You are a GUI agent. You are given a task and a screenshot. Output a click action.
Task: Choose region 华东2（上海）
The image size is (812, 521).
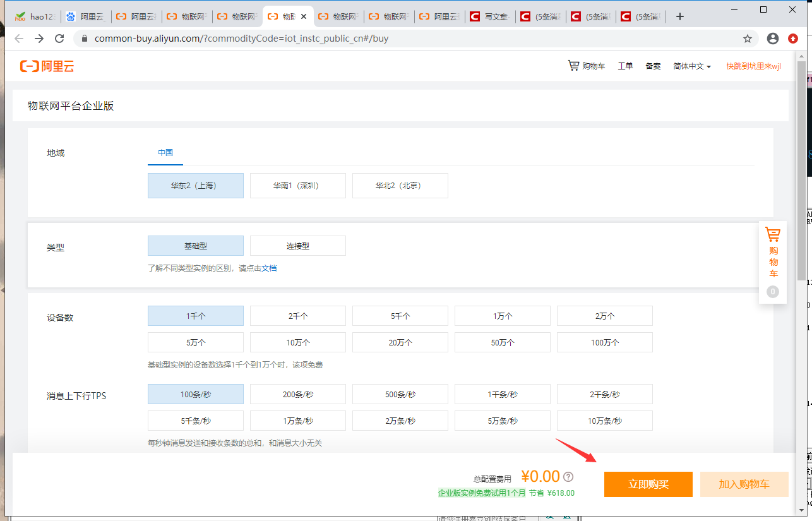click(196, 186)
